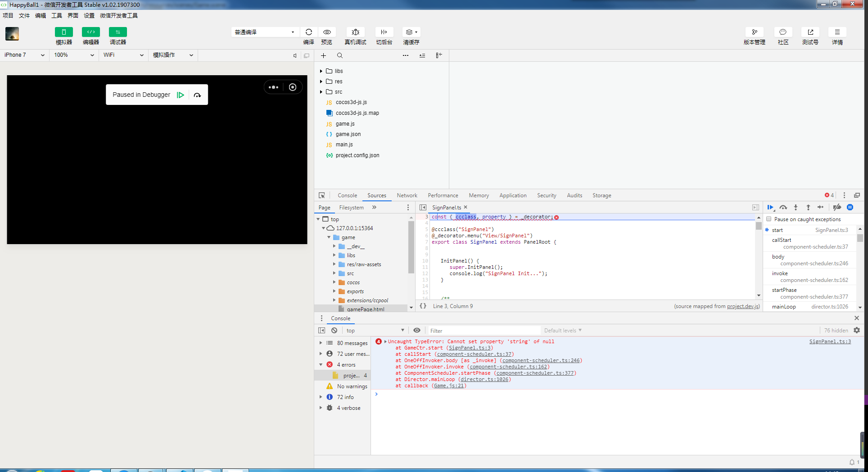The image size is (868, 472).
Task: Click the inspect element picker icon
Action: pos(322,195)
